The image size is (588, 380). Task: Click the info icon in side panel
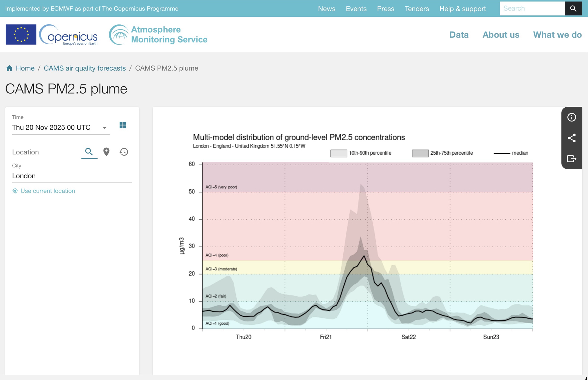571,117
